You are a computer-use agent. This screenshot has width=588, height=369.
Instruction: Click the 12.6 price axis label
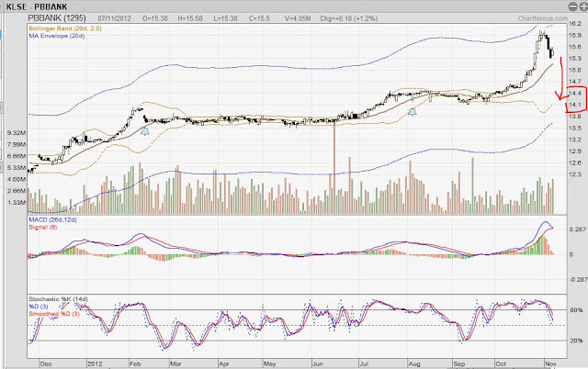coord(575,163)
